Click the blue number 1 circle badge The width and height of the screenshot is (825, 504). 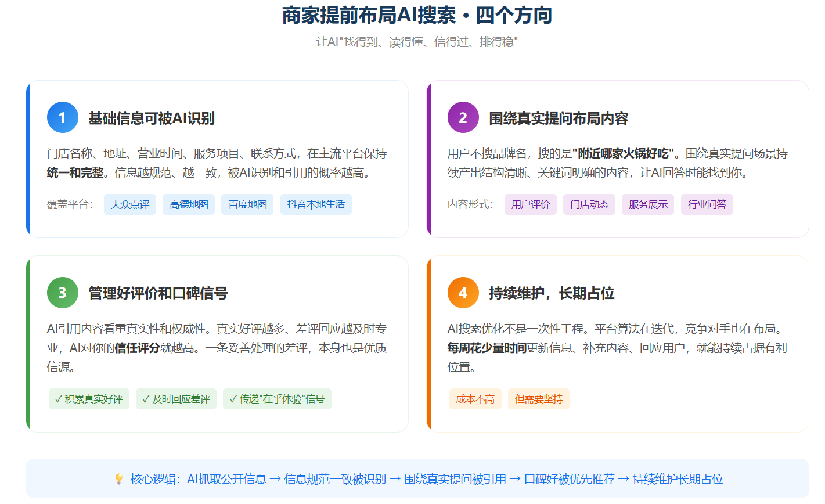[62, 118]
